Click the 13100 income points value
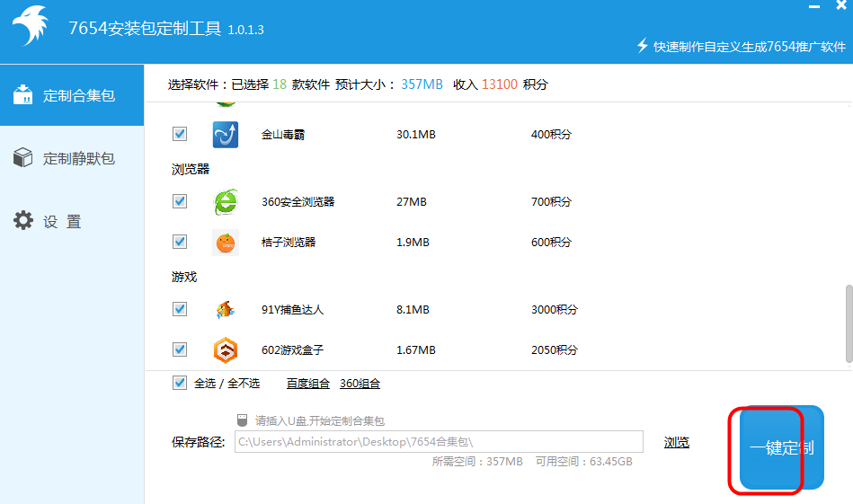Image resolution: width=853 pixels, height=504 pixels. (x=500, y=84)
